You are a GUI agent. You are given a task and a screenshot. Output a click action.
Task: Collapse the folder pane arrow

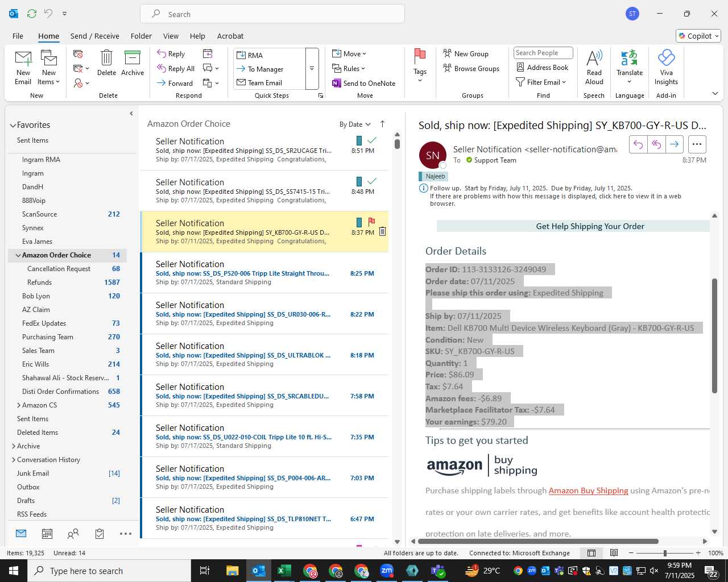[x=131, y=114]
